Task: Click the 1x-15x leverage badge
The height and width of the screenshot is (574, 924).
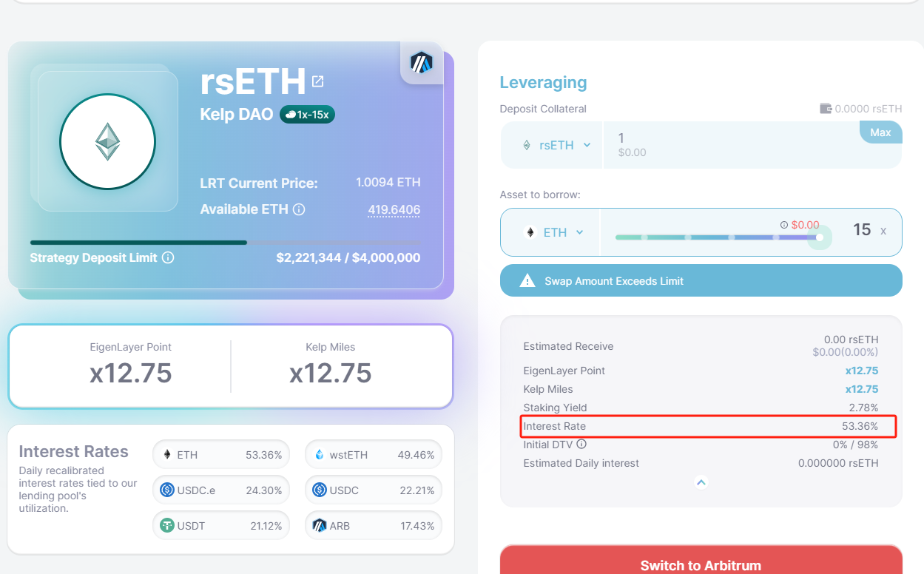Action: (x=307, y=115)
